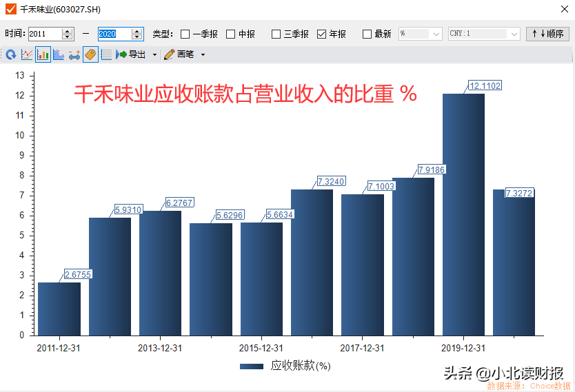Viewport: 575px width, 392px height.
Task: Toggle the data label tag icon
Action: pos(90,54)
